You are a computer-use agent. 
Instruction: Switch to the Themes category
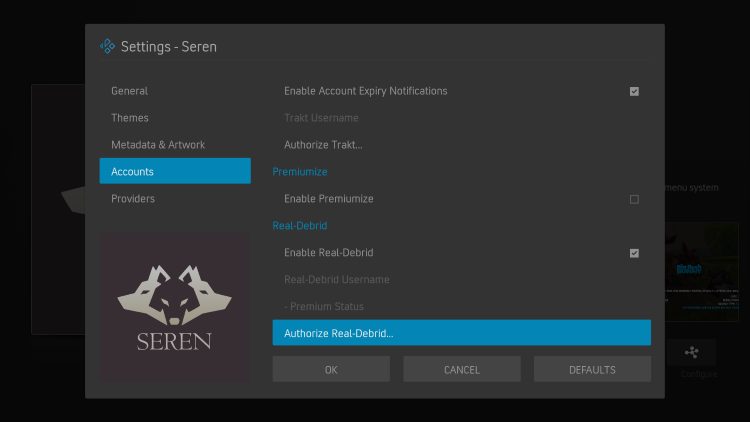[x=175, y=118]
